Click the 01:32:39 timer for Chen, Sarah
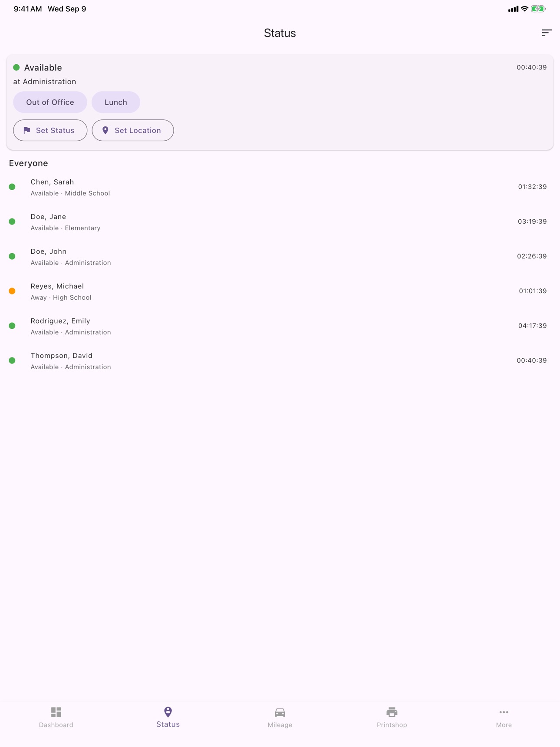560x747 pixels. coord(532,187)
